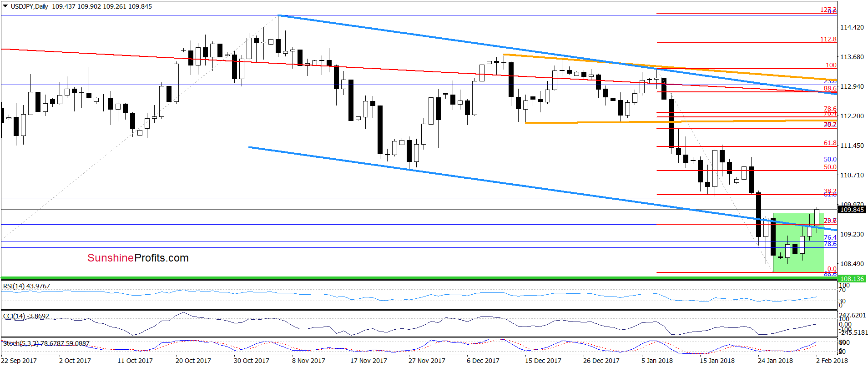Click the 2 Feb 2018 date label

tap(832, 361)
